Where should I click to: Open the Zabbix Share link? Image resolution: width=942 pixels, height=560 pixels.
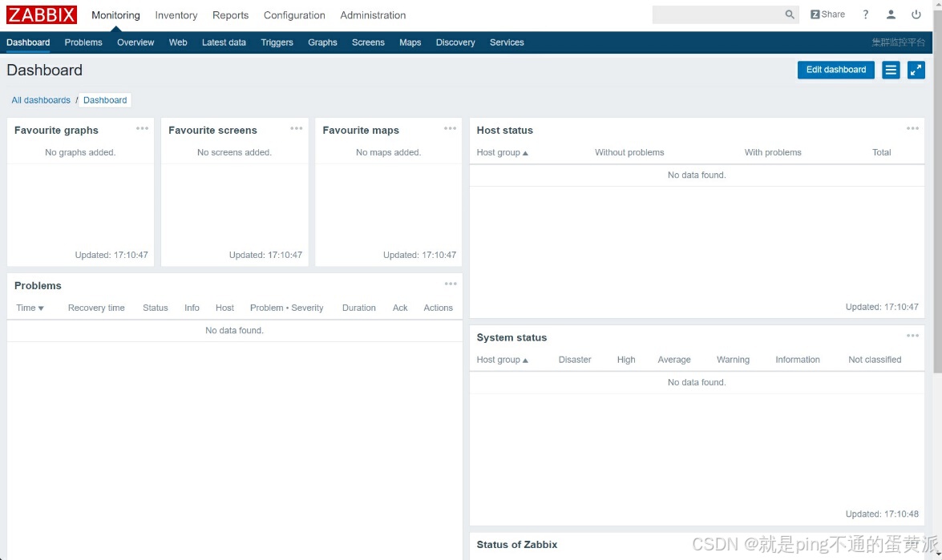(828, 14)
